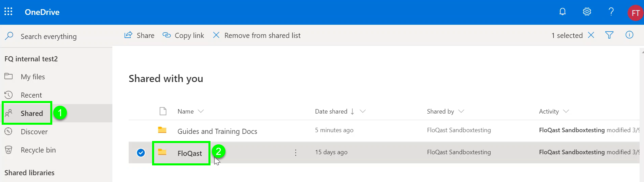
Task: Click the search magnifier icon
Action: (9, 36)
